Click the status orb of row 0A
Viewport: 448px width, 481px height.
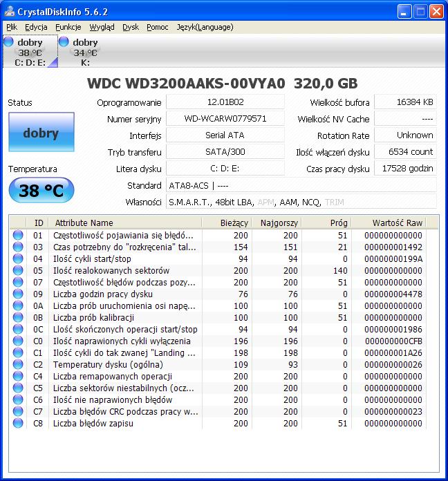click(18, 305)
